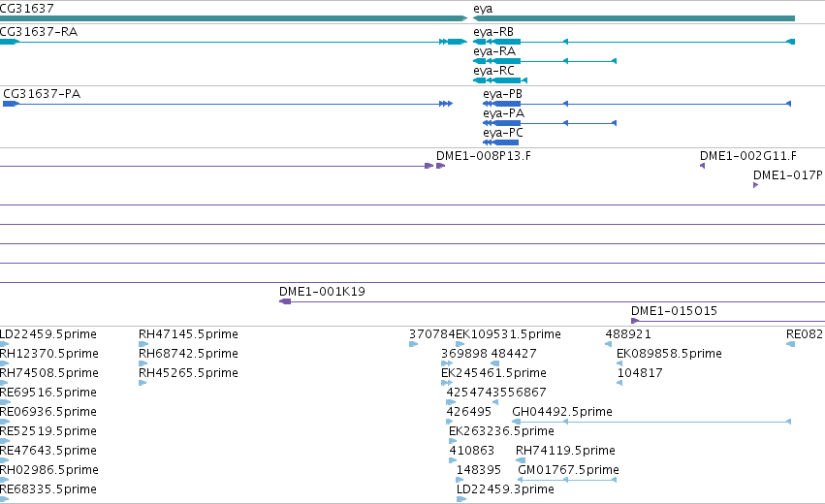Click the EK245461.5prime EST label
Viewport: 825px width, 504px height.
click(x=493, y=373)
